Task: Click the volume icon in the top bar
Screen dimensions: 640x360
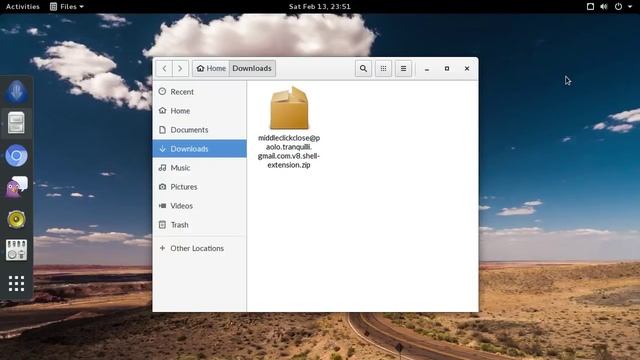Action: tap(604, 7)
